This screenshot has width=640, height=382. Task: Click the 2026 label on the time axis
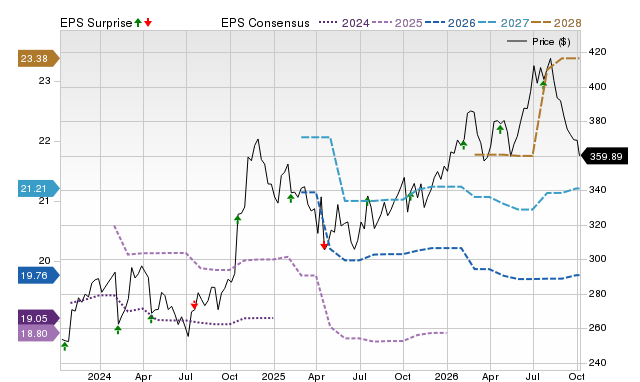click(x=447, y=376)
